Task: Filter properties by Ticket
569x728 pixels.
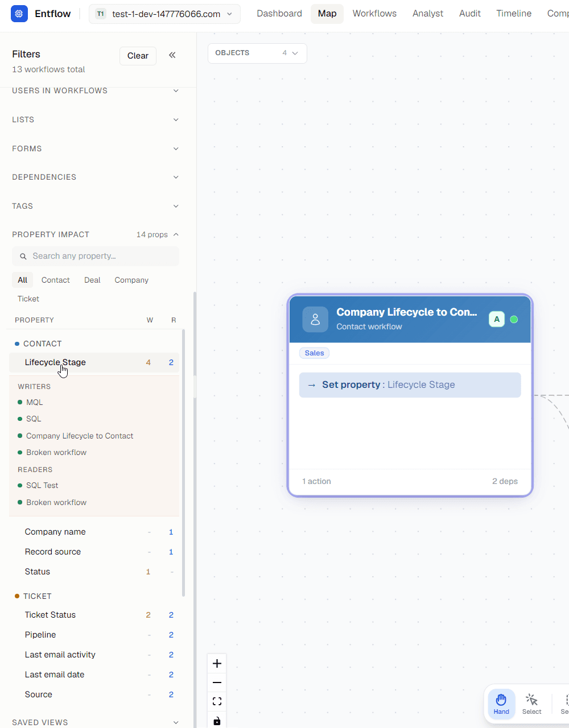Action: point(28,299)
